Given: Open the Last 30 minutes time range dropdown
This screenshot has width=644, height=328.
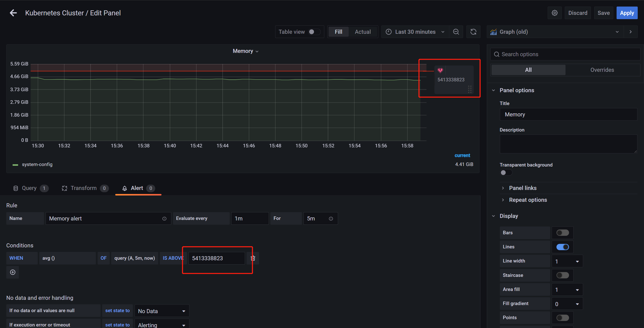Looking at the screenshot, I should 415,32.
